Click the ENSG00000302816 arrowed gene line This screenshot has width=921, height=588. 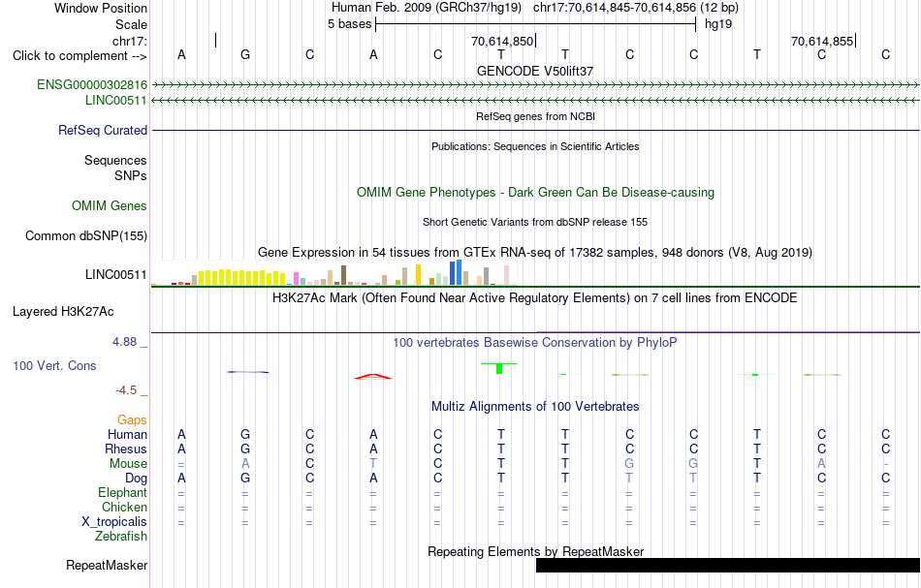coord(535,85)
